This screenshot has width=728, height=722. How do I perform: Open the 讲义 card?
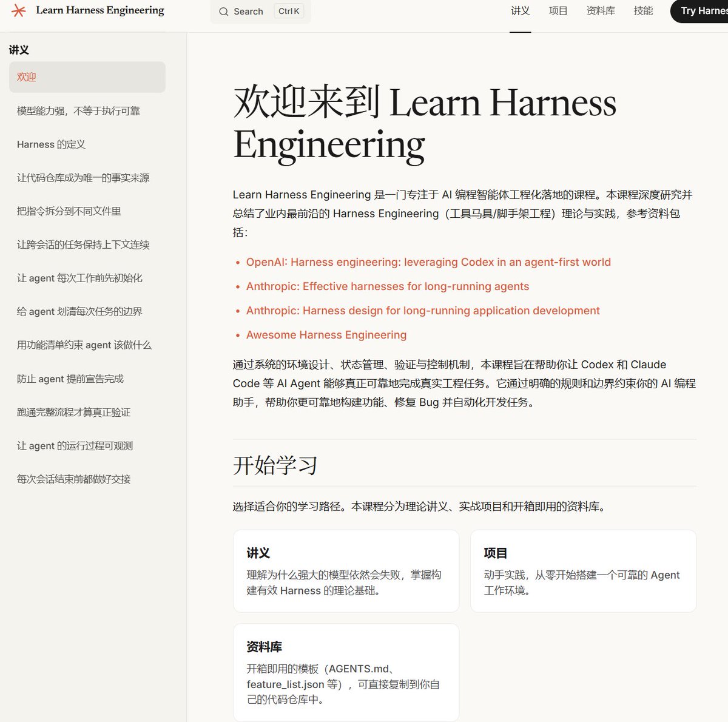click(x=346, y=571)
